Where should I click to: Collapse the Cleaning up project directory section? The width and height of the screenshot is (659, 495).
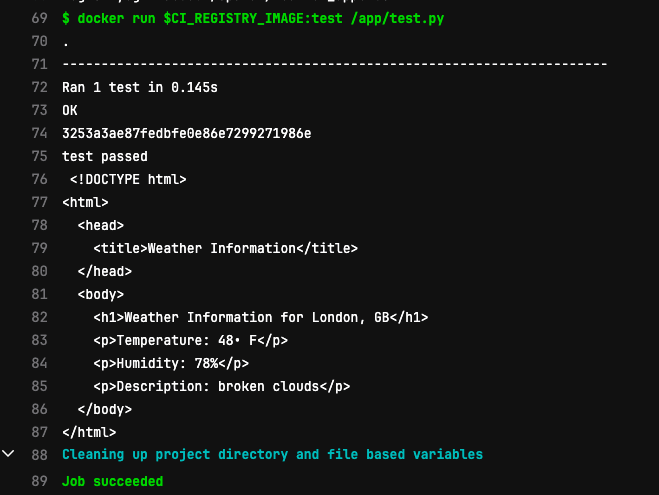[x=8, y=454]
